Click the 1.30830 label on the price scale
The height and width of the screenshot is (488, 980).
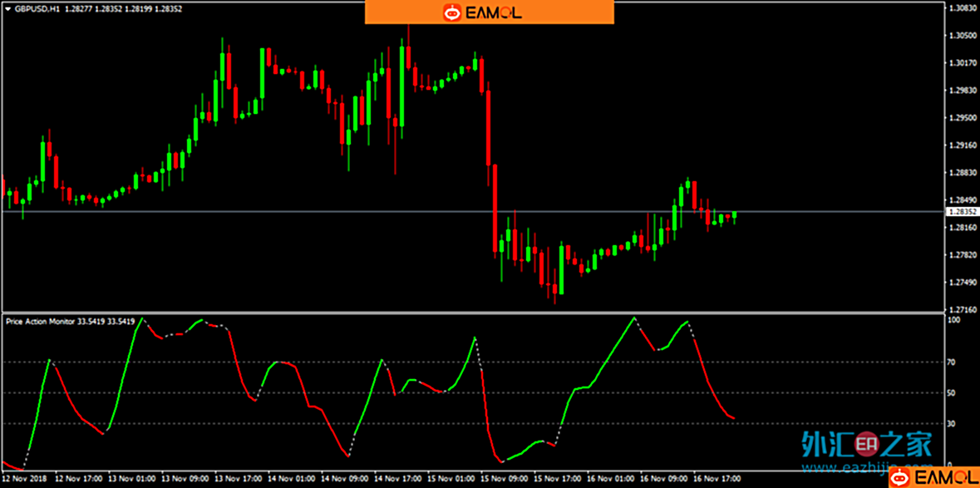click(962, 8)
